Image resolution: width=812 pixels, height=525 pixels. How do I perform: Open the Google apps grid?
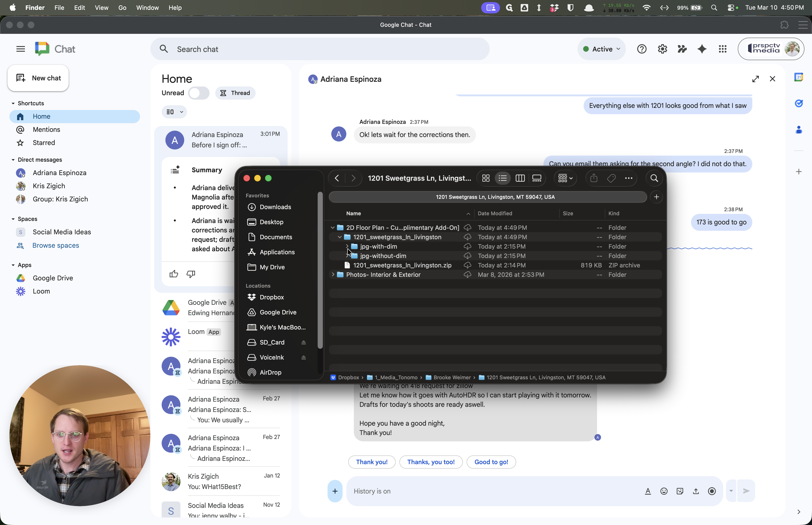[x=722, y=49]
